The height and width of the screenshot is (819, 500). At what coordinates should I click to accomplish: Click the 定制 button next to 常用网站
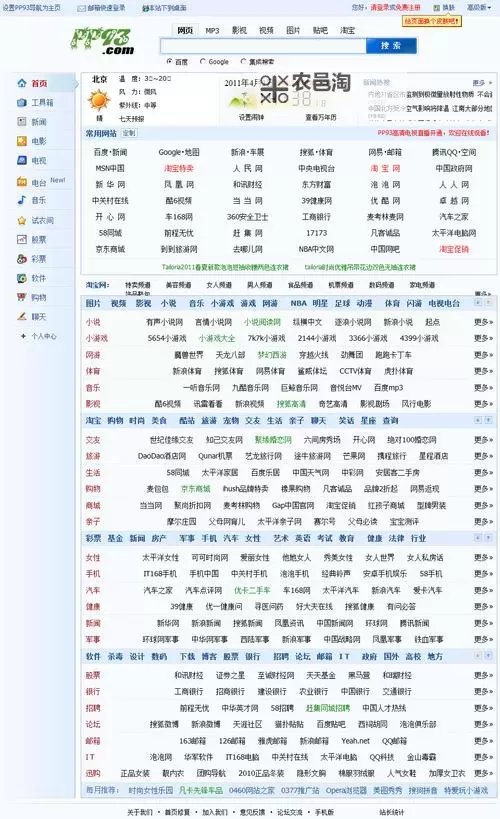(x=129, y=133)
